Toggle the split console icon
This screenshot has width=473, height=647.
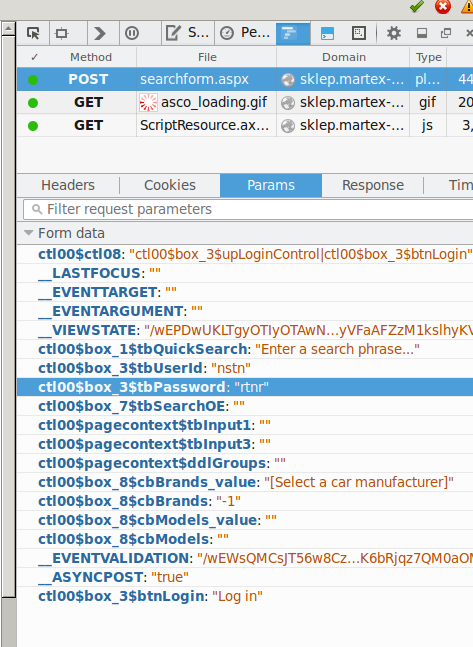coord(327,33)
